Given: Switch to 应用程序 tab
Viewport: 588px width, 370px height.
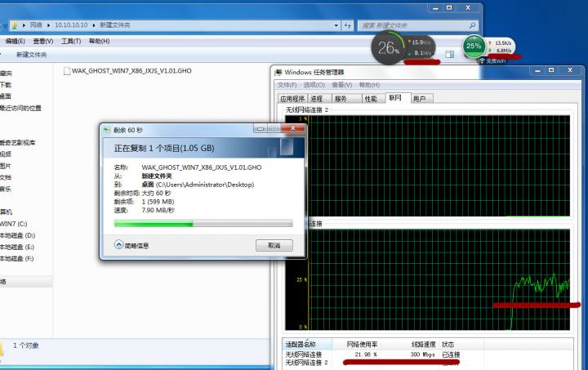Looking at the screenshot, I should click(x=292, y=99).
